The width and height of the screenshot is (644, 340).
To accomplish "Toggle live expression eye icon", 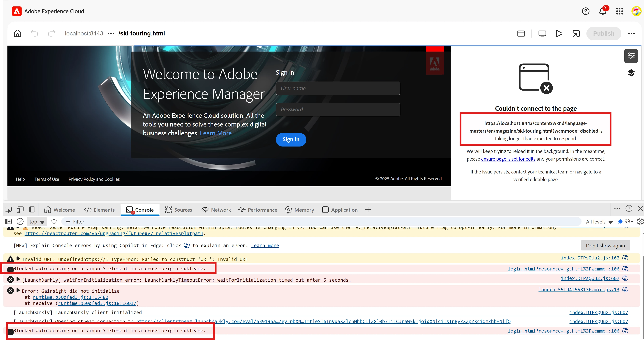I will coord(54,222).
